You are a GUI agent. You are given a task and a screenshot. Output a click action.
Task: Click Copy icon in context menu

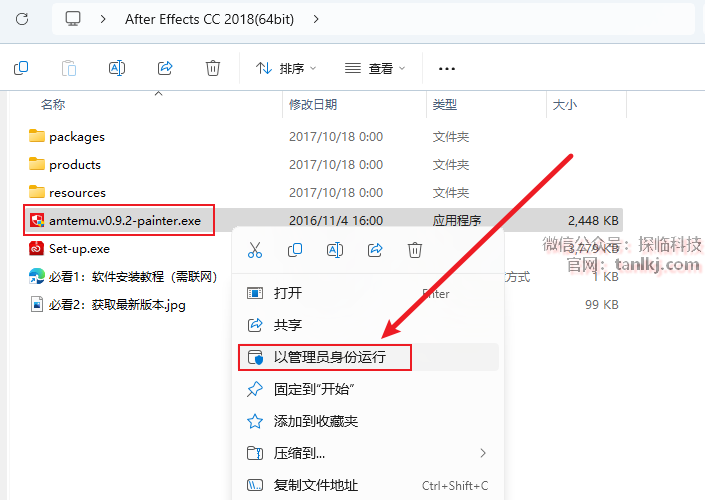point(294,250)
